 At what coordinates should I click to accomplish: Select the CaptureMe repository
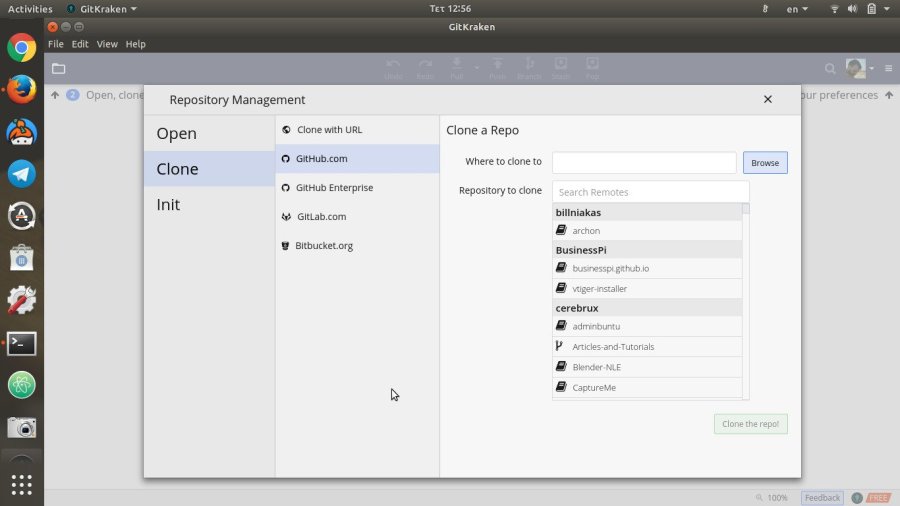pos(647,387)
